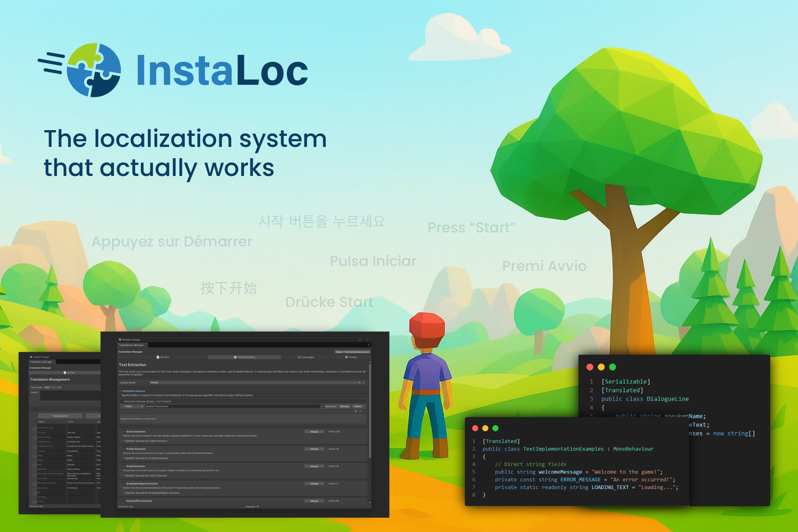
Task: Switch to the Languages tab
Action: [x=306, y=357]
